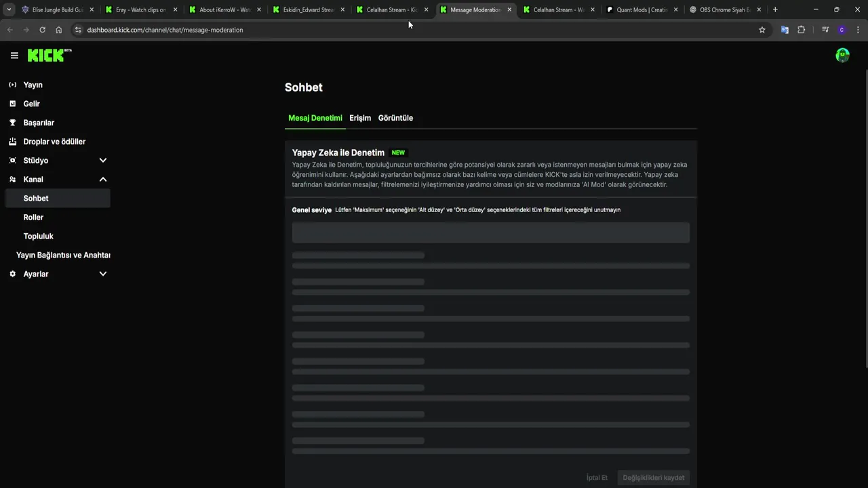868x488 pixels.
Task: Close the Message Moderation tab
Action: pos(509,9)
